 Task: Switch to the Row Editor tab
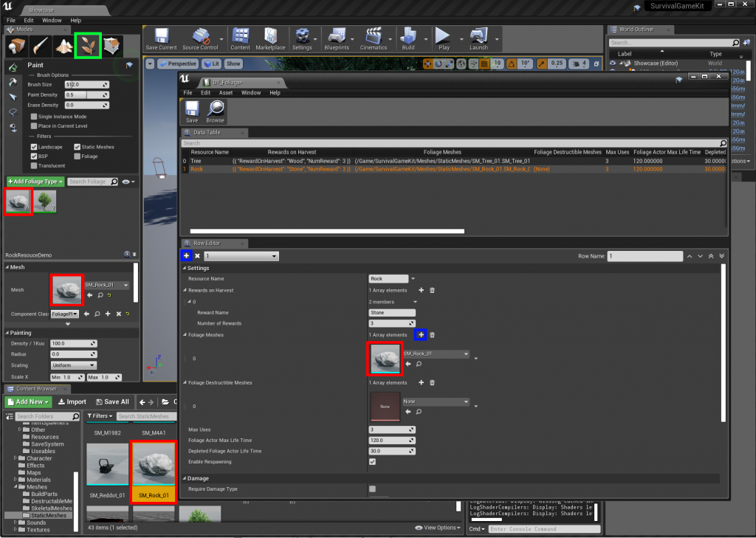pos(214,243)
